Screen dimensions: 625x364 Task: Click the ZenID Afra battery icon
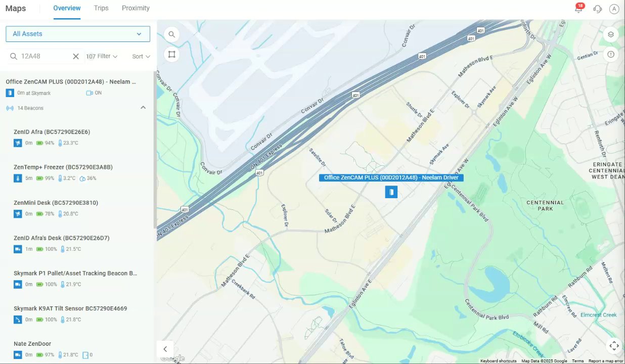(39, 143)
